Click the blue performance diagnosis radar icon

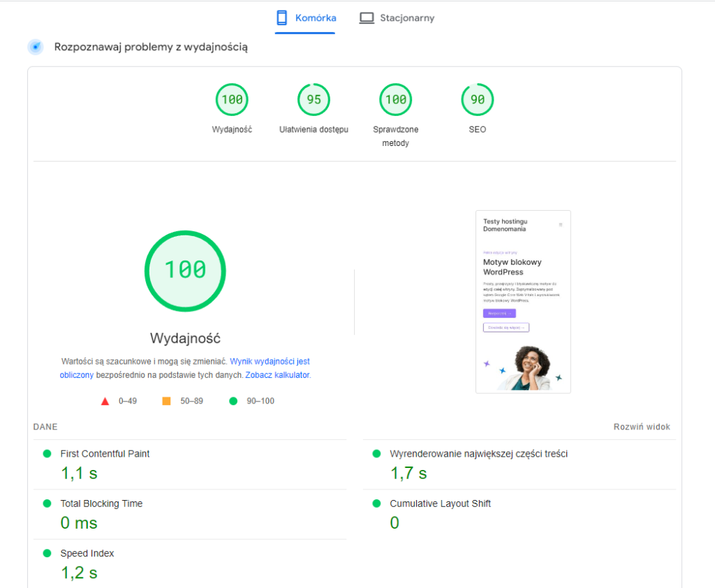[36, 47]
